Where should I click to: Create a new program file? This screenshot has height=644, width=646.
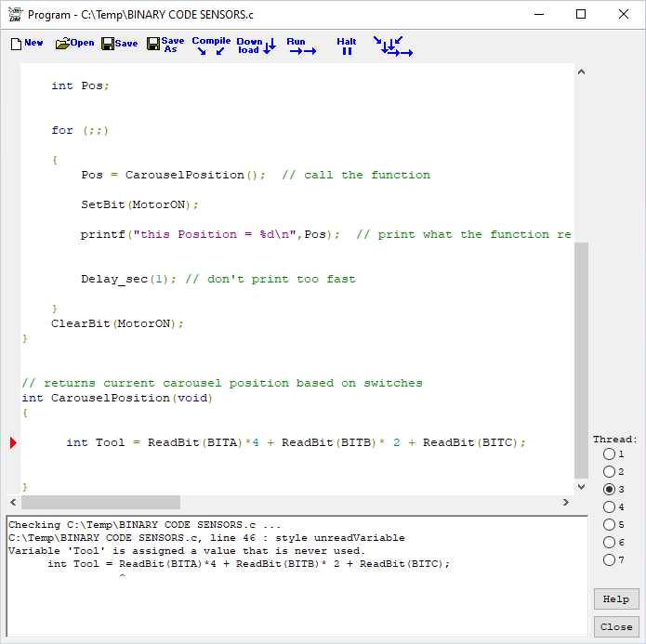pyautogui.click(x=26, y=44)
